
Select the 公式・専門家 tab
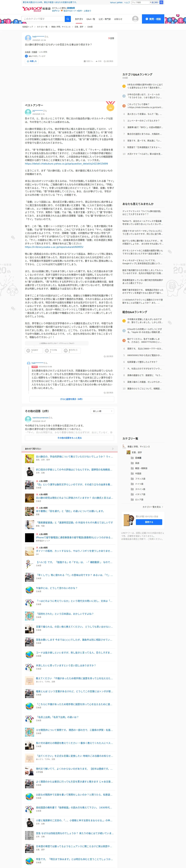tap(105, 19)
